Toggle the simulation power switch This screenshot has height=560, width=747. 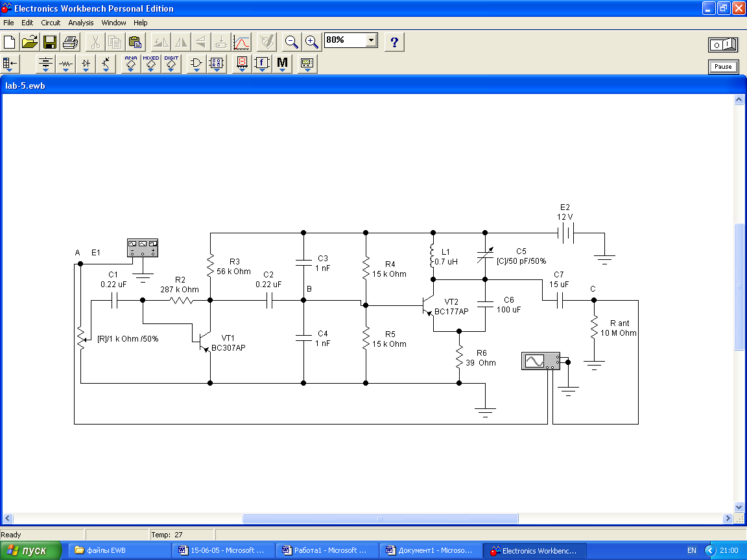(723, 45)
